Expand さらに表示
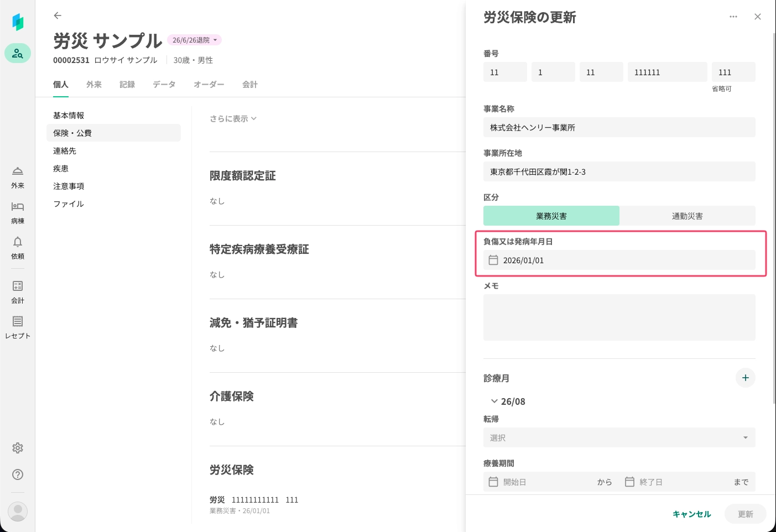 pyautogui.click(x=233, y=118)
